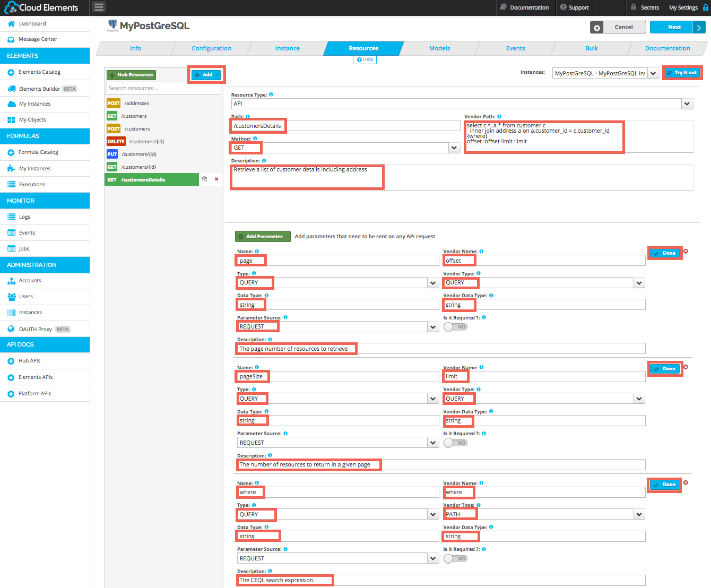Switch to the Instance tab
Viewport: 711px width, 588px height.
click(288, 48)
